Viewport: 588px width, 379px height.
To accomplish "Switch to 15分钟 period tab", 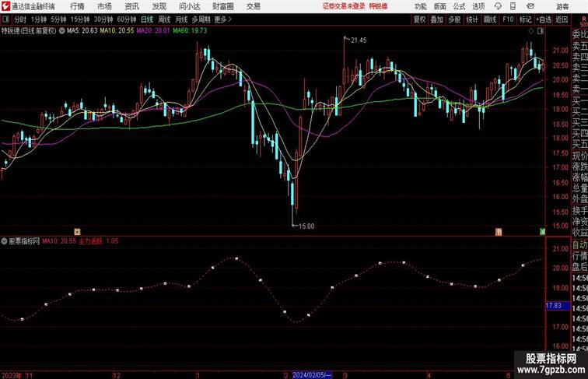I will click(80, 19).
